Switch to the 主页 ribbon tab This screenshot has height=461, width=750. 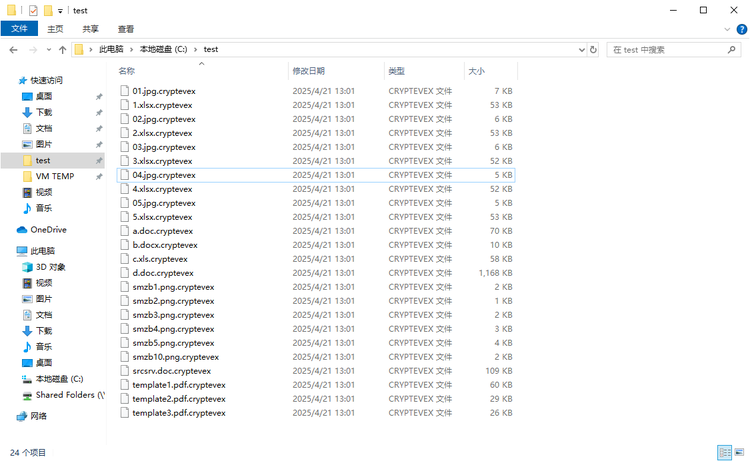click(x=55, y=29)
